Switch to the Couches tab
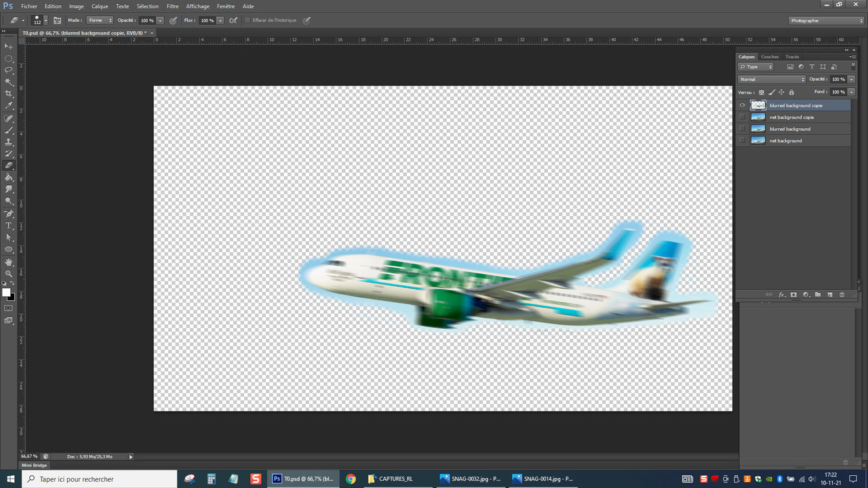 click(x=770, y=57)
